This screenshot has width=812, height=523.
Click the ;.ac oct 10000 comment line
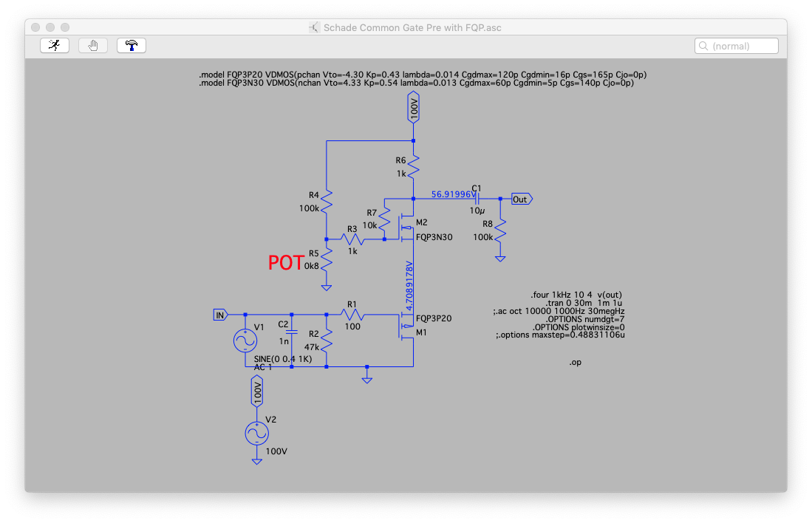pyautogui.click(x=559, y=311)
